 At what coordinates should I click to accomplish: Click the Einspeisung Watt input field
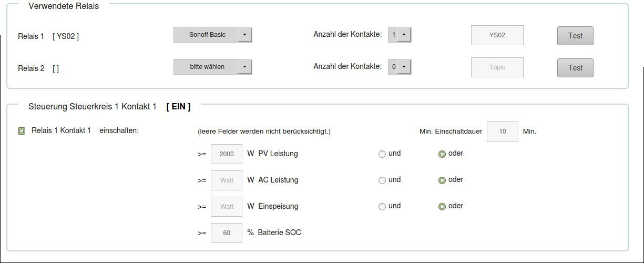tap(227, 207)
